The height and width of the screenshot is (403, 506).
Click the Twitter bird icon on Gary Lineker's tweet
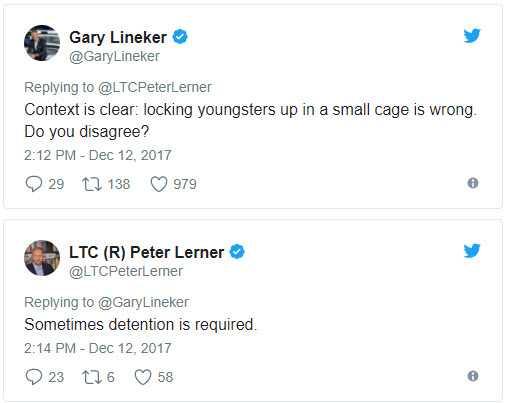coord(472,35)
